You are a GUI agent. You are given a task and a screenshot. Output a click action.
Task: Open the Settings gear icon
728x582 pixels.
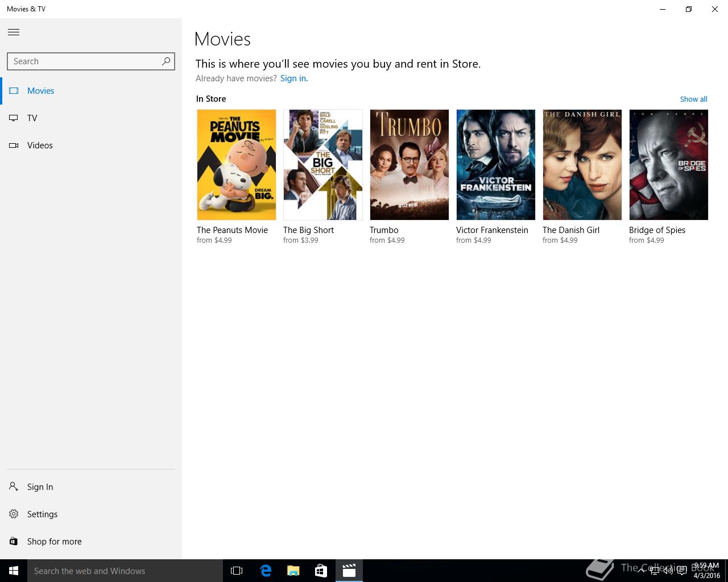pos(14,514)
